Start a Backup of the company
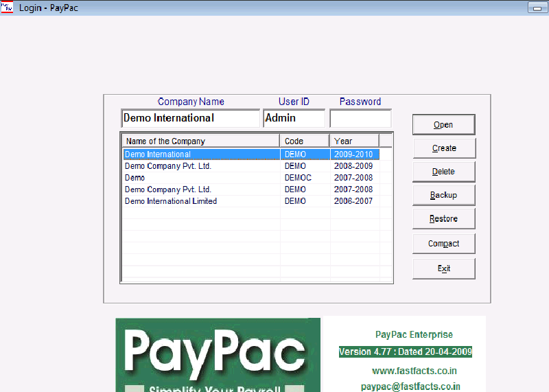The image size is (549, 392). [x=443, y=195]
